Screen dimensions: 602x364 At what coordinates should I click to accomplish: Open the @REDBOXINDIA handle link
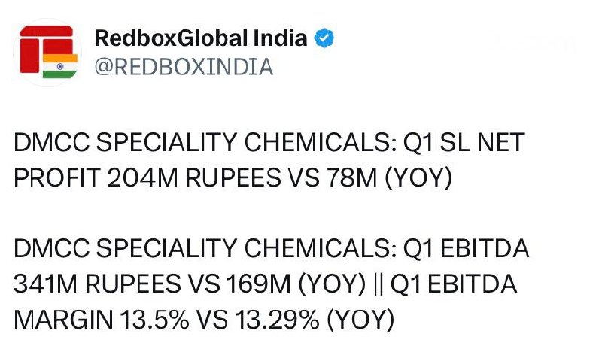(184, 67)
